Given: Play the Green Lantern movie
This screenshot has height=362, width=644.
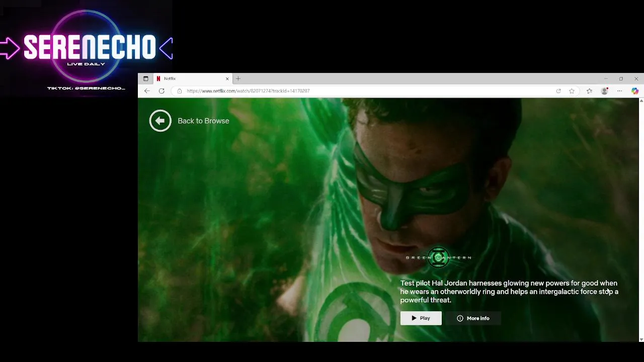Looking at the screenshot, I should click(421, 318).
